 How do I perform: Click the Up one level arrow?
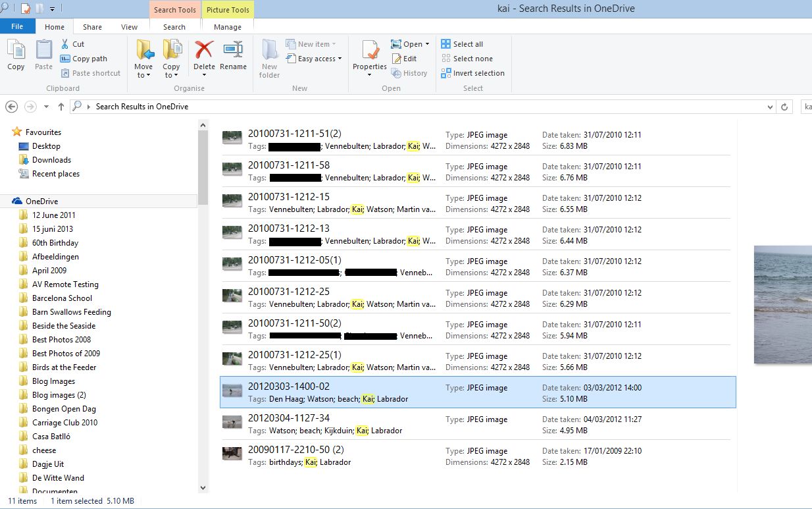pos(61,107)
